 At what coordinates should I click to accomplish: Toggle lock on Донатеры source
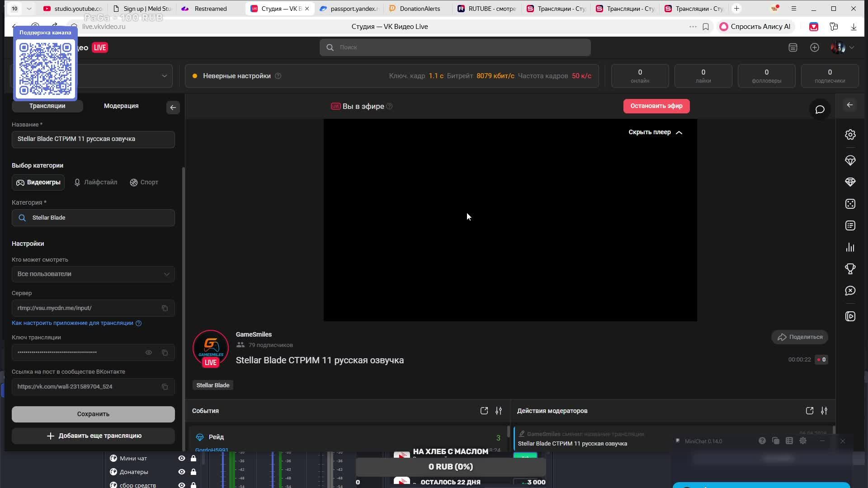(x=193, y=472)
